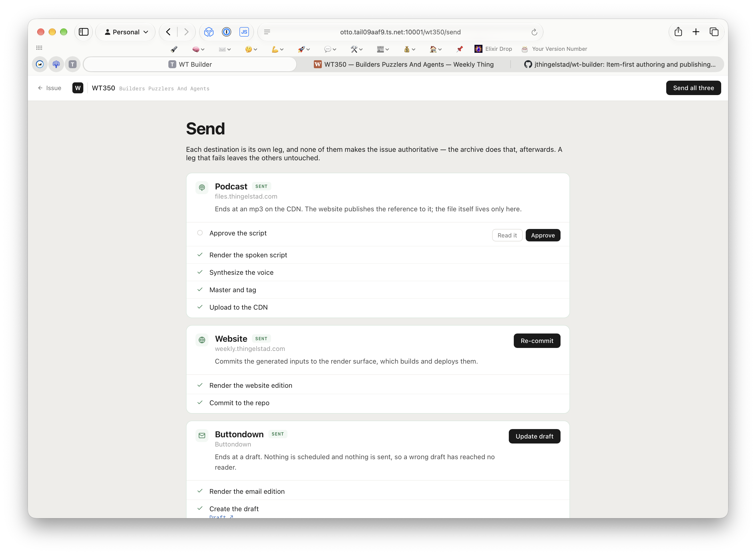Toggle the Safari sidebar icon
The image size is (756, 555).
coord(83,32)
